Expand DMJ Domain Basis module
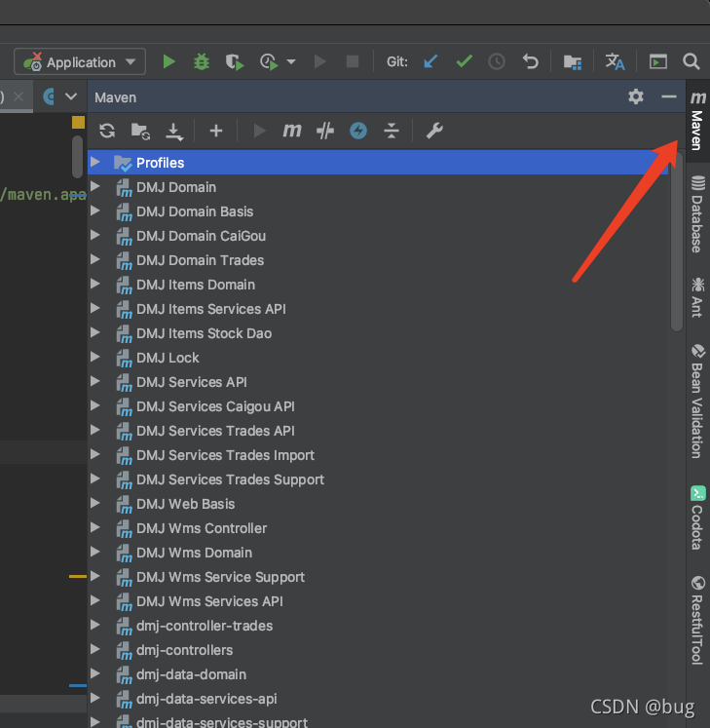710x728 pixels. pos(95,211)
